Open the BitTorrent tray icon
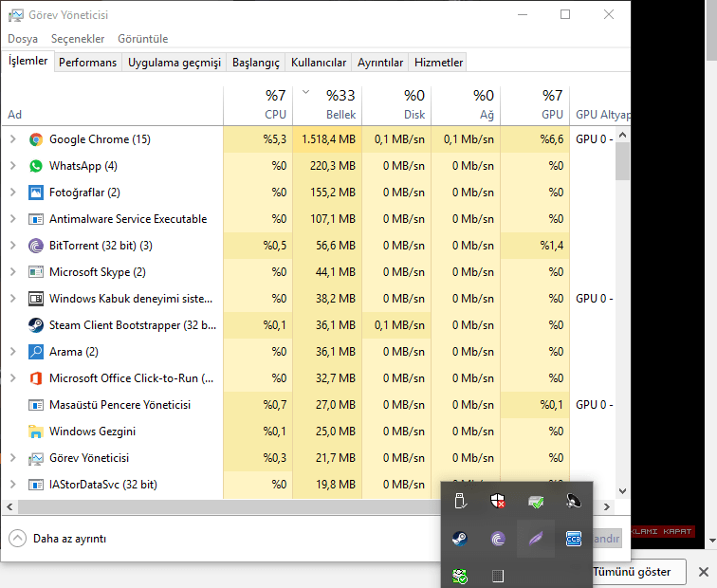717x588 pixels. click(x=498, y=539)
